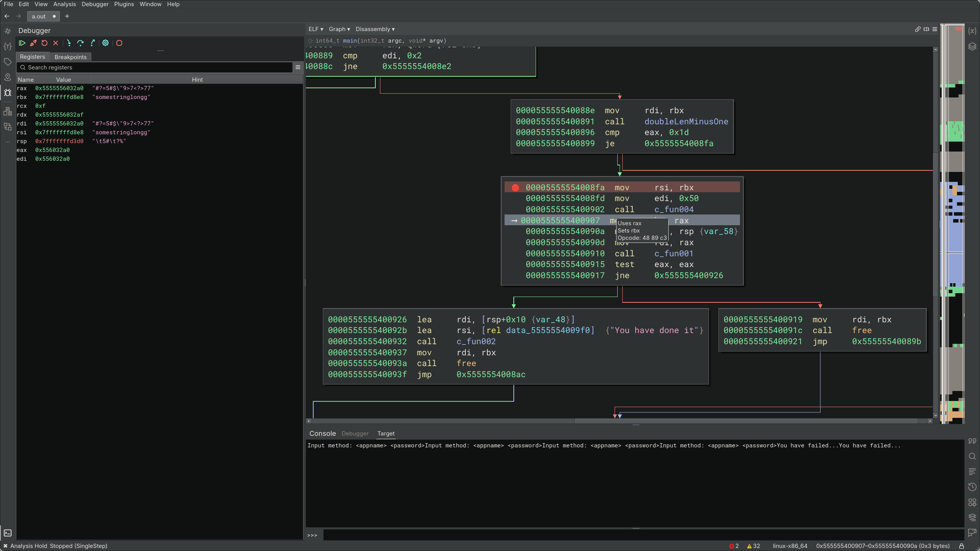Image resolution: width=980 pixels, height=551 pixels.
Task: Open the Graph view dropdown
Action: coord(339,29)
